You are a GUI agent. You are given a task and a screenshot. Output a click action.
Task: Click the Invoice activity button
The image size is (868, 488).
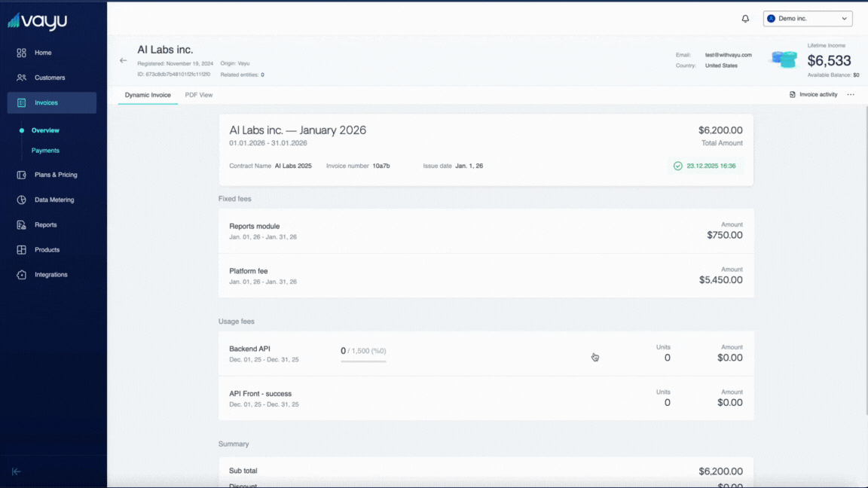click(813, 95)
